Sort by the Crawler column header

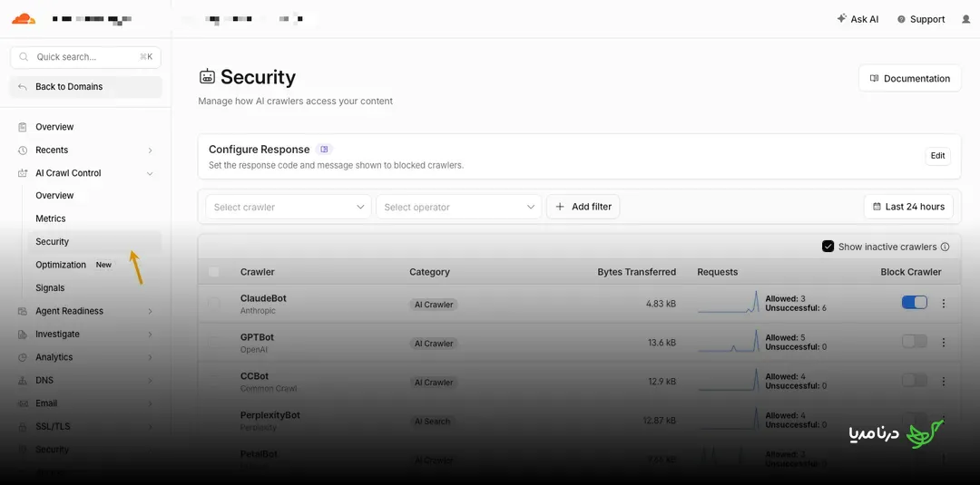coord(258,272)
